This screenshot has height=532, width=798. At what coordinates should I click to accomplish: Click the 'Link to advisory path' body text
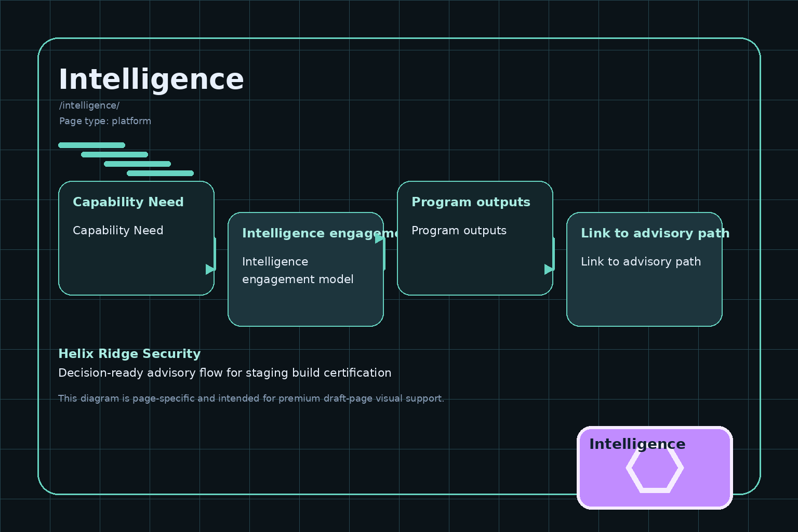click(x=641, y=262)
